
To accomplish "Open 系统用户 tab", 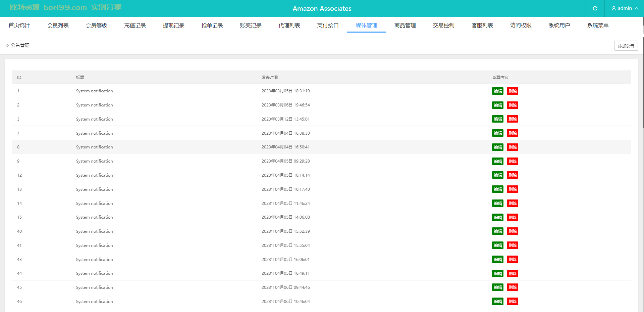I will pyautogui.click(x=559, y=26).
